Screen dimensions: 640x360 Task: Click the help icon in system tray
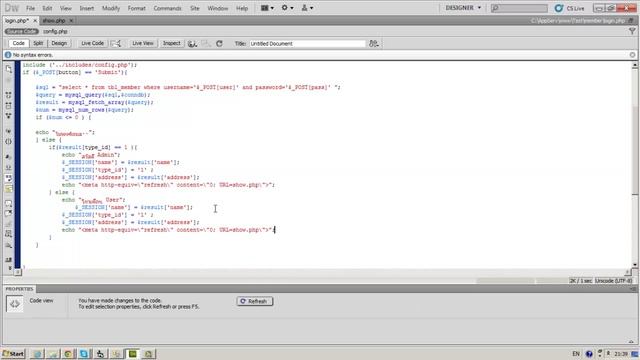(589, 354)
